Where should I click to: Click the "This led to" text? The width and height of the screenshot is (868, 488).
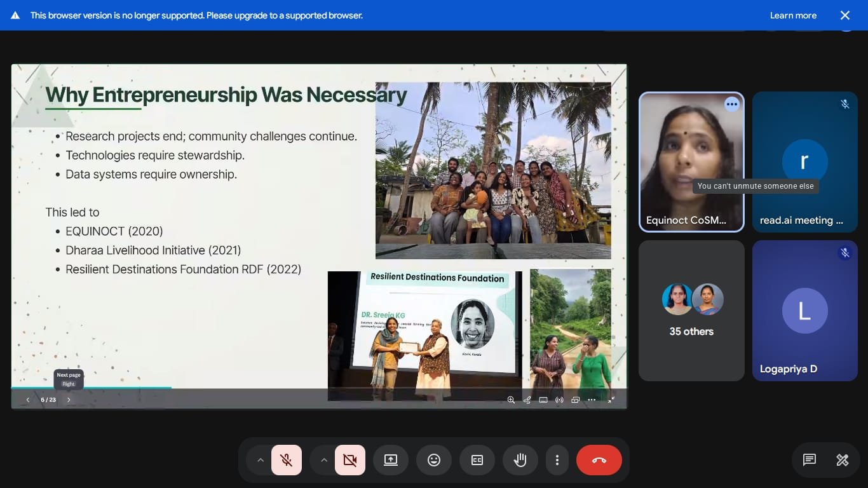(x=72, y=212)
